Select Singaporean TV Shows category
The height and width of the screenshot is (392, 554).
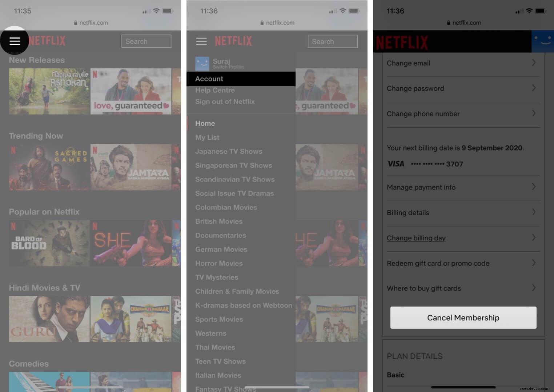tap(234, 165)
